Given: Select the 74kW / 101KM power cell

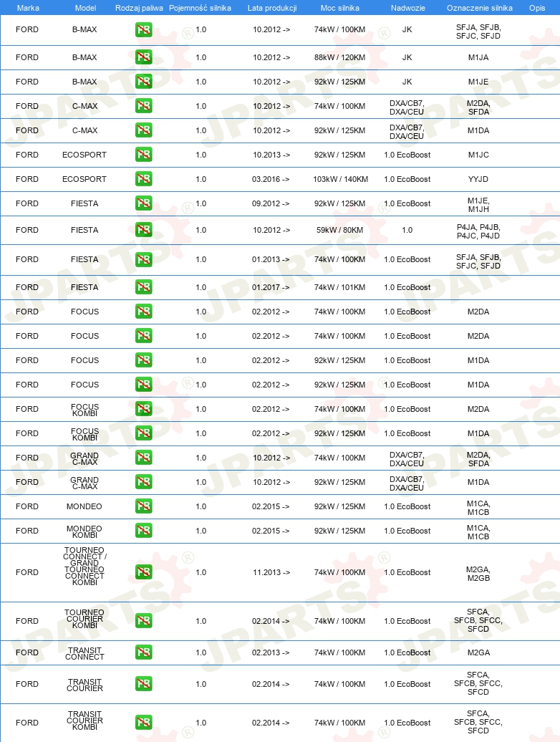Looking at the screenshot, I should pyautogui.click(x=339, y=287).
